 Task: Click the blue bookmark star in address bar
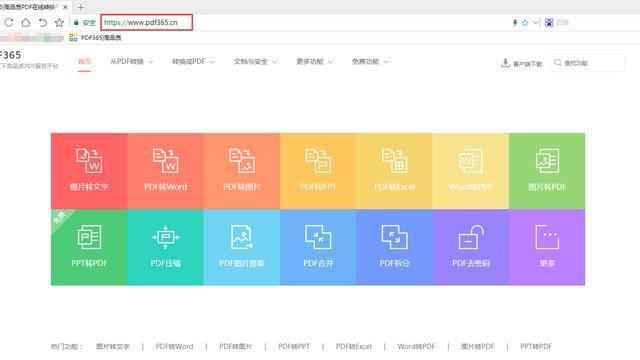coord(525,23)
